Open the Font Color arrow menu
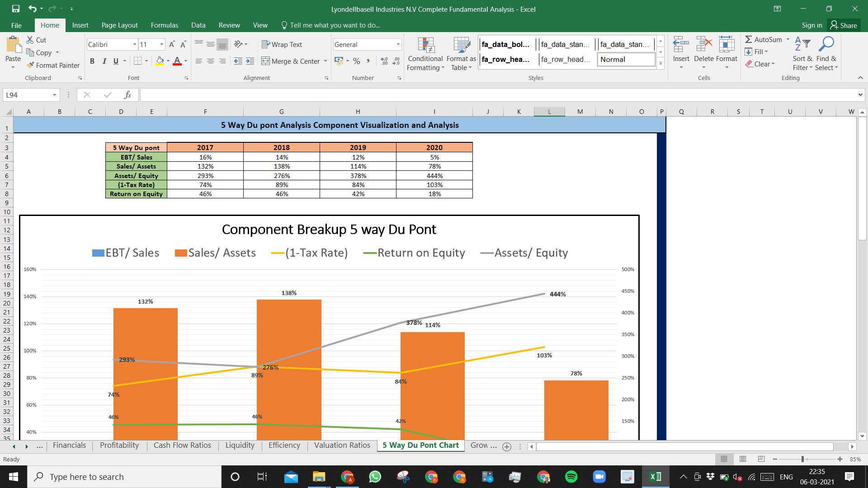Viewport: 868px width, 488px height. pos(186,61)
